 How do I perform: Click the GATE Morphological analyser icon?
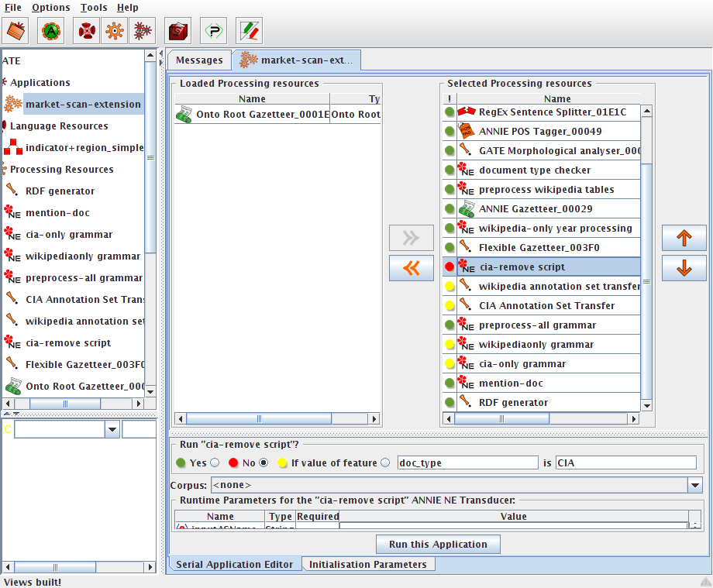coord(465,149)
